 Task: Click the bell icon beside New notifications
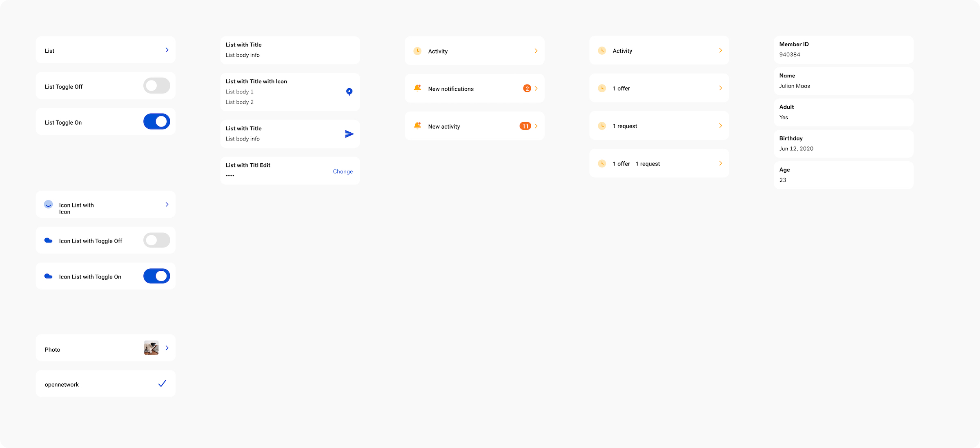pyautogui.click(x=417, y=88)
